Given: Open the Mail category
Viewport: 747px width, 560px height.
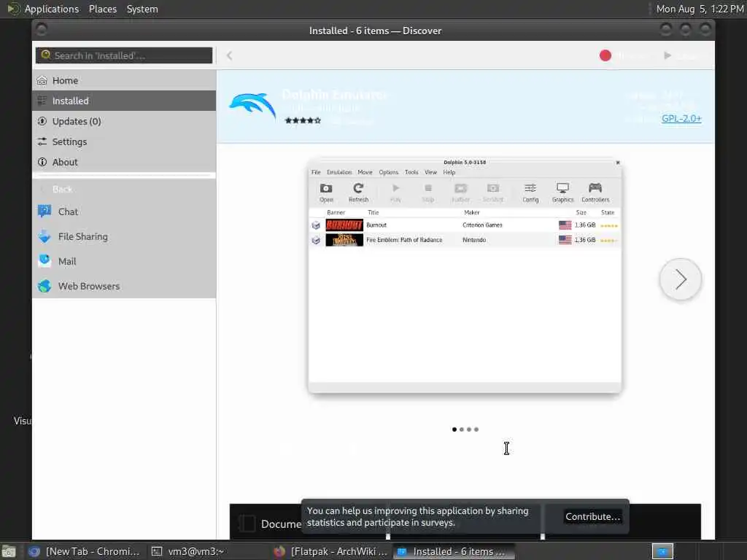Looking at the screenshot, I should point(124,262).
